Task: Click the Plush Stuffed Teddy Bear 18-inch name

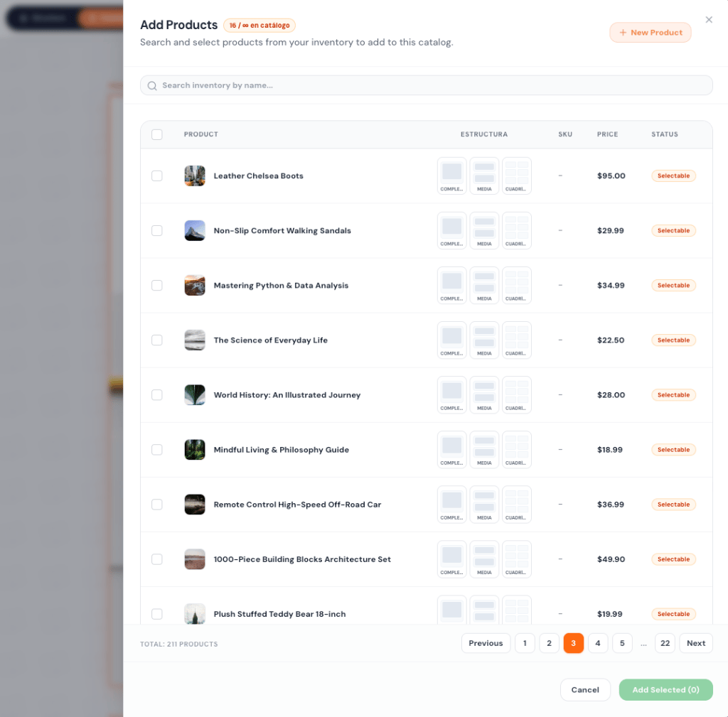Action: pos(279,614)
